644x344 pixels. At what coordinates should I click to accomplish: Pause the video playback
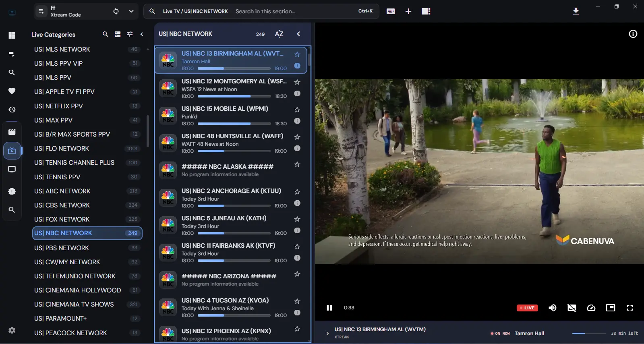coord(329,308)
